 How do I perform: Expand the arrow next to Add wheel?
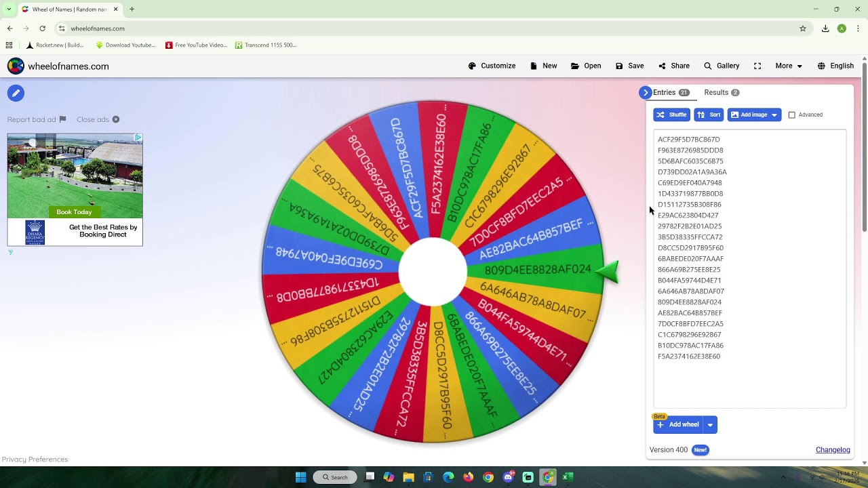click(x=710, y=425)
